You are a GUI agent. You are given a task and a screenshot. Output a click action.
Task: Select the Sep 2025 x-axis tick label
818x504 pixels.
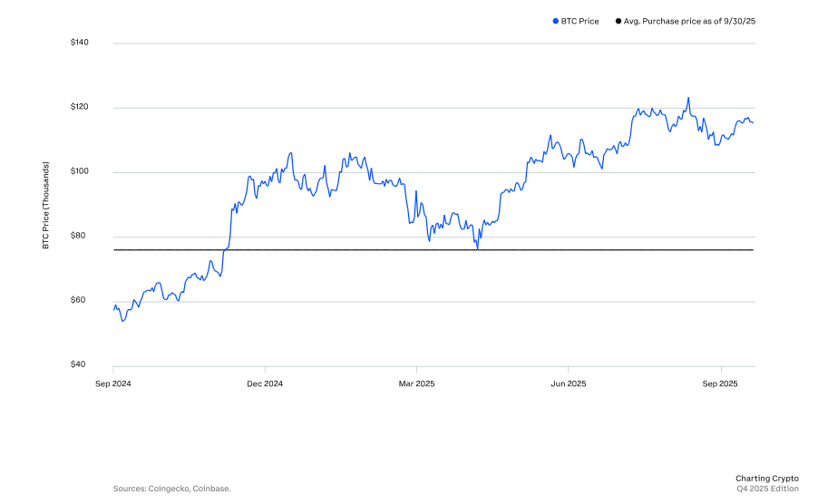pos(721,383)
